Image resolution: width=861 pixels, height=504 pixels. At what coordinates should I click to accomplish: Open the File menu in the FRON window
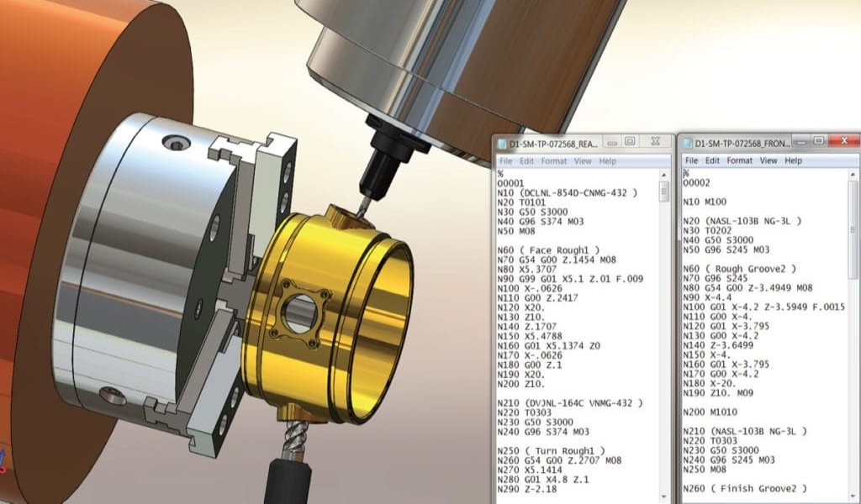pyautogui.click(x=692, y=160)
